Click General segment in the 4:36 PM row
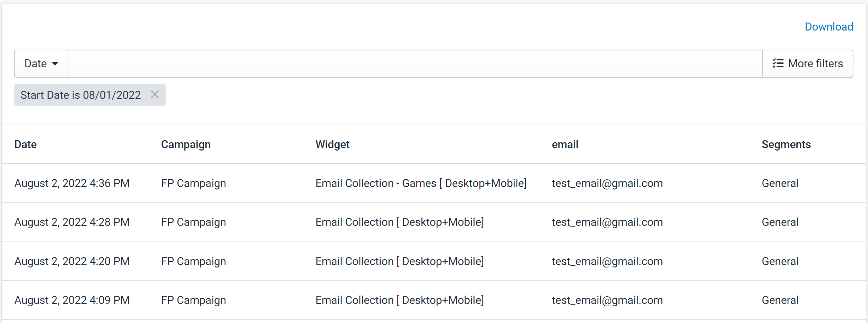Image resolution: width=868 pixels, height=323 pixels. [x=780, y=183]
